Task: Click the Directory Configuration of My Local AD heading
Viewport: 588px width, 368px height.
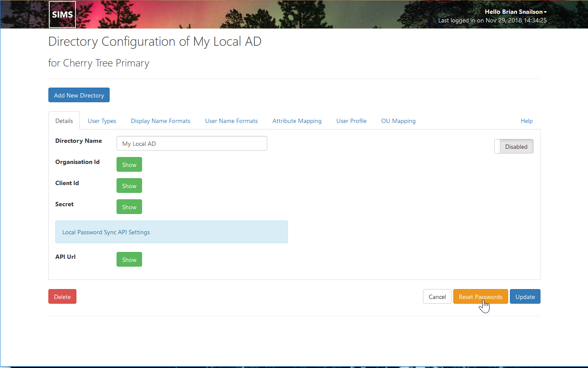Action: point(155,41)
